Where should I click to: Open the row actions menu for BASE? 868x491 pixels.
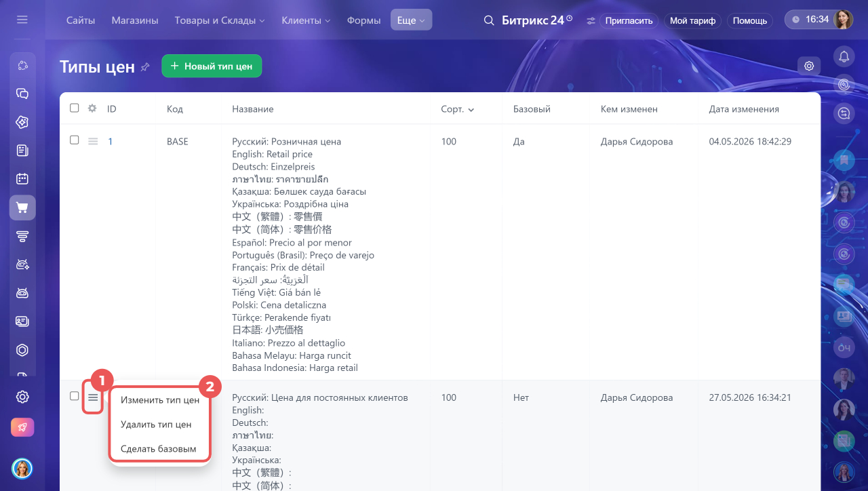93,141
